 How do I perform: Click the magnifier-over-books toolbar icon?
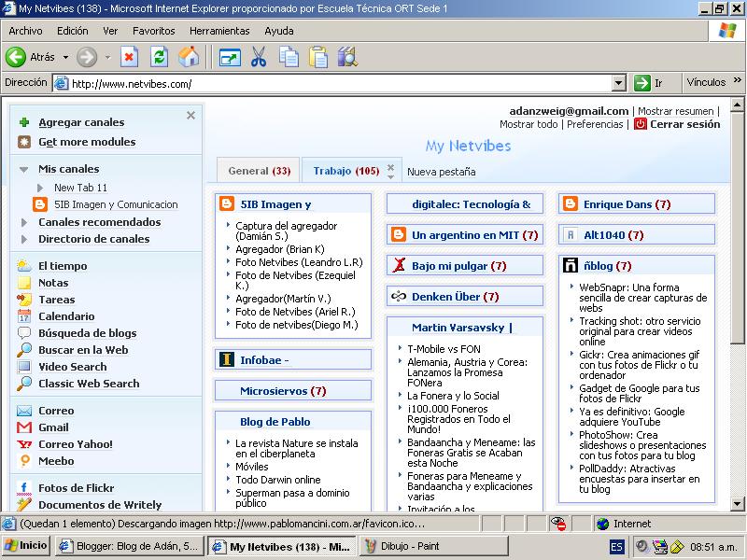347,57
